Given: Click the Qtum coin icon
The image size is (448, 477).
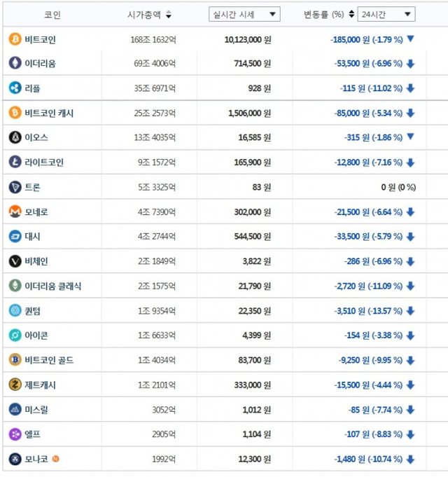Looking at the screenshot, I should click(15, 310).
